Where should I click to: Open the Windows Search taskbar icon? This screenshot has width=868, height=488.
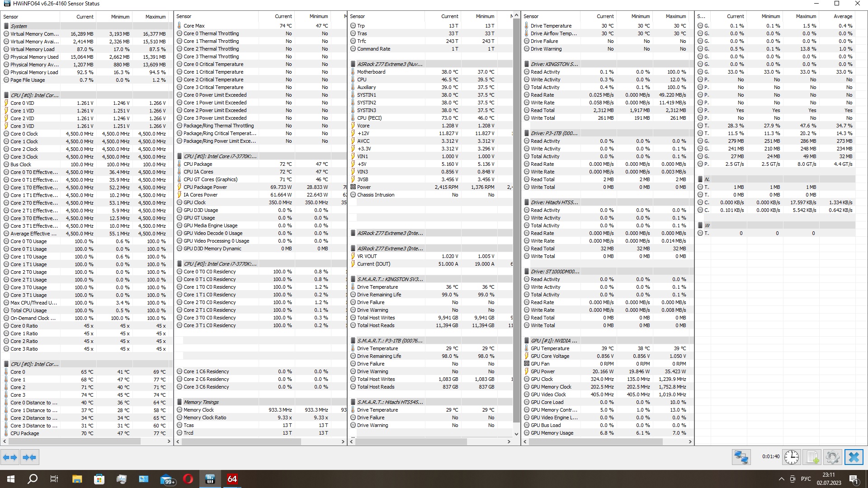[x=33, y=479]
